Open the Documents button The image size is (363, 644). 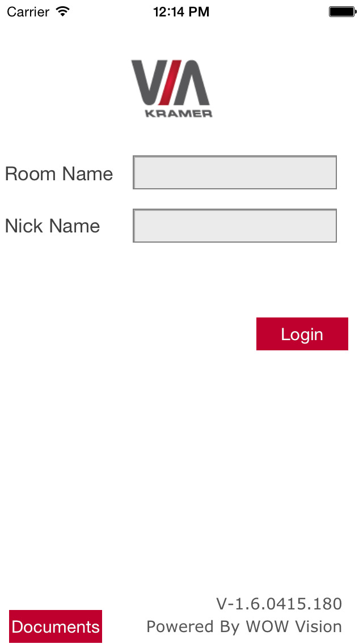coord(56,626)
